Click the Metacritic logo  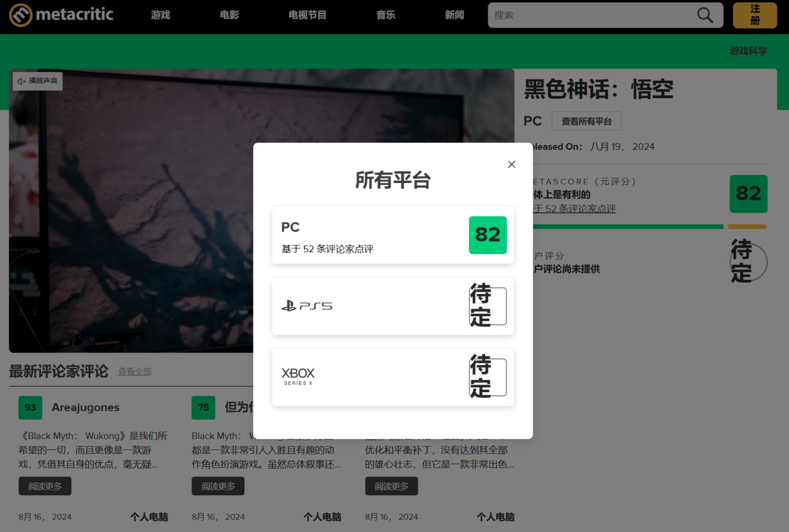(61, 14)
